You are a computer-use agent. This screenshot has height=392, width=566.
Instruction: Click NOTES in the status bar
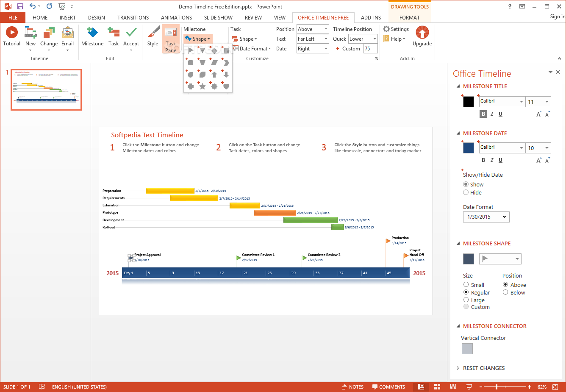click(352, 386)
